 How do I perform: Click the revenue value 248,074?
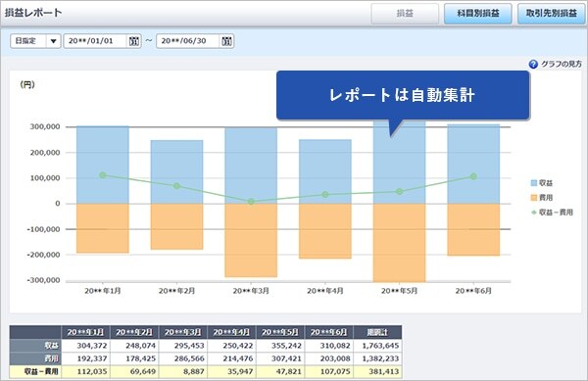click(140, 346)
